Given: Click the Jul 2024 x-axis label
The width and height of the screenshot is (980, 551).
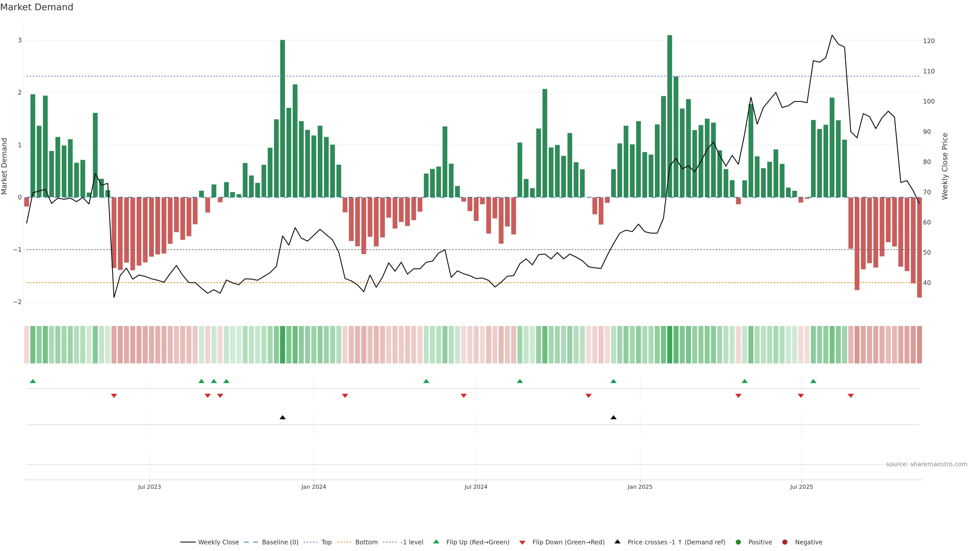Looking at the screenshot, I should click(x=475, y=487).
